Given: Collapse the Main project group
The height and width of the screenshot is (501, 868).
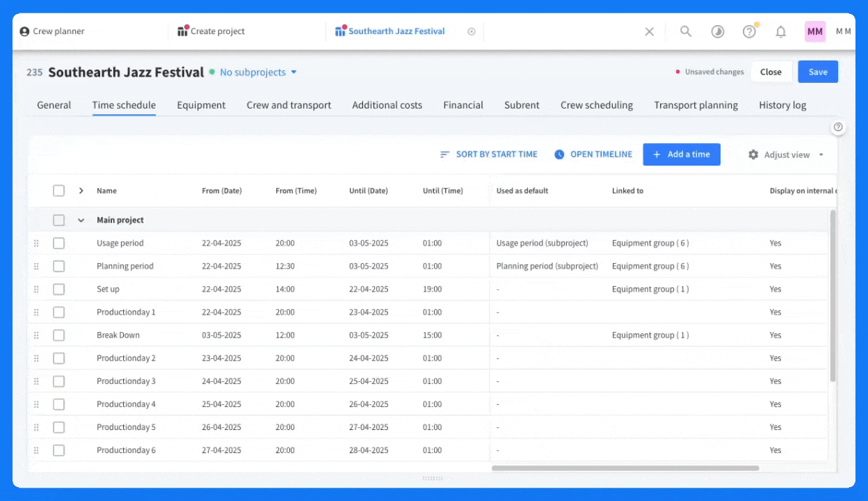Looking at the screenshot, I should pos(81,220).
